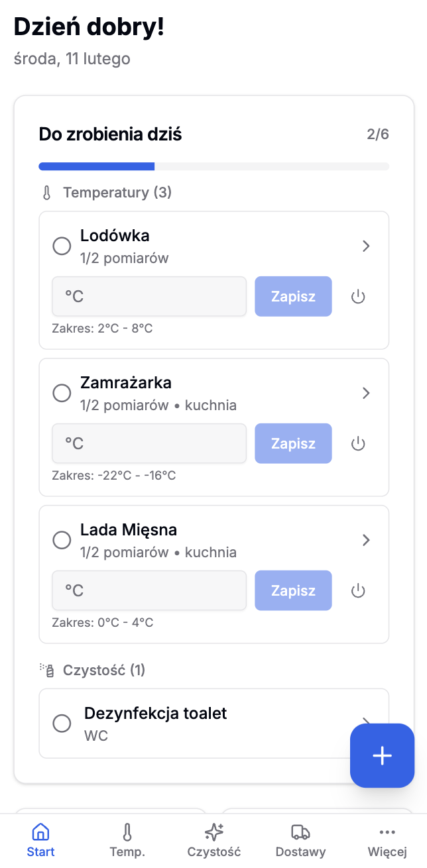
Task: Tap the blue plus floating button
Action: pyautogui.click(x=382, y=755)
